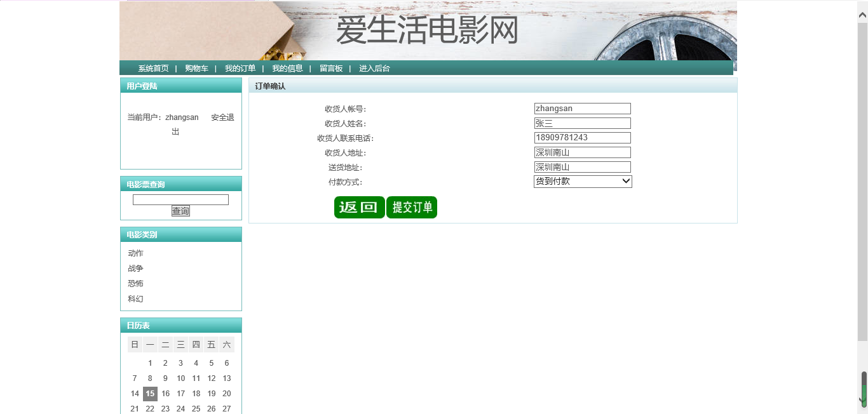Click the 送货地址 delivery address field
Image resolution: width=868 pixels, height=414 pixels.
point(583,167)
